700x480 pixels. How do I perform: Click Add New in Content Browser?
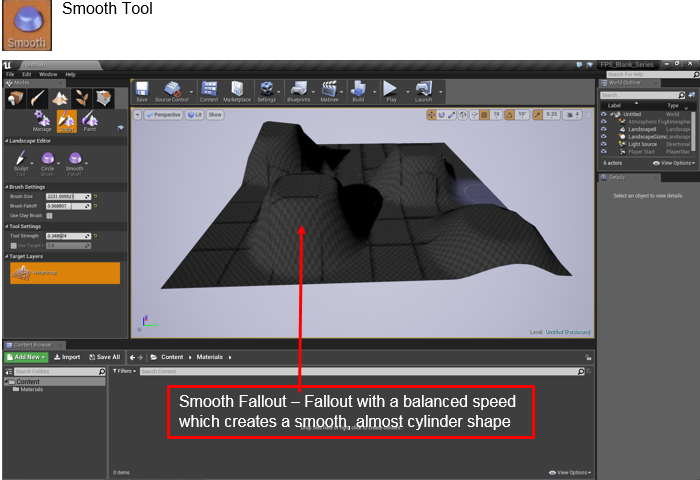(26, 357)
